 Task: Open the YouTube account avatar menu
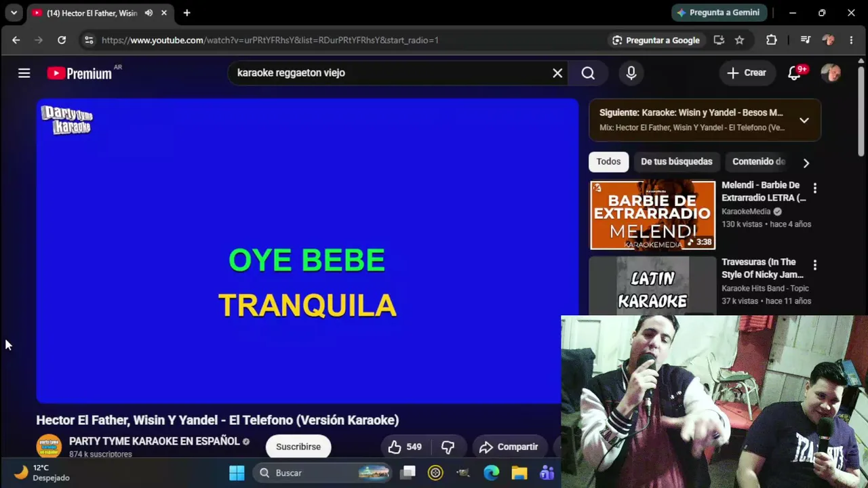pyautogui.click(x=831, y=73)
